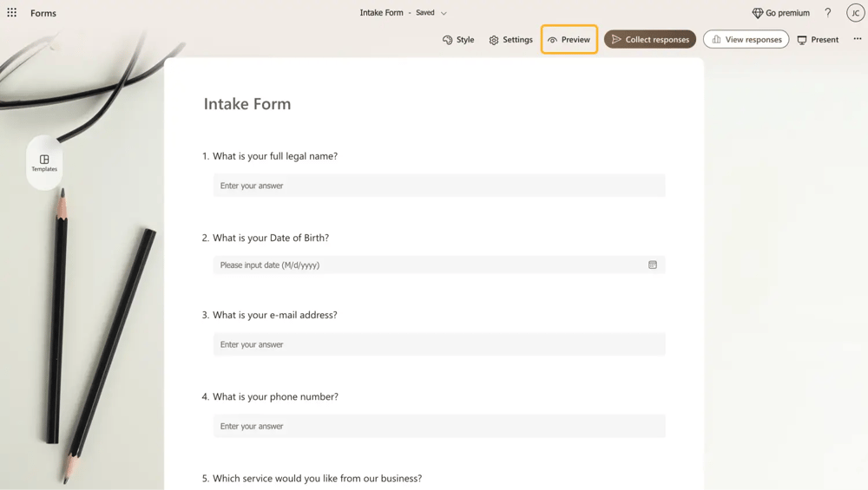Viewport: 868px width, 490px height.
Task: Open the date picker calendar icon
Action: pyautogui.click(x=653, y=265)
